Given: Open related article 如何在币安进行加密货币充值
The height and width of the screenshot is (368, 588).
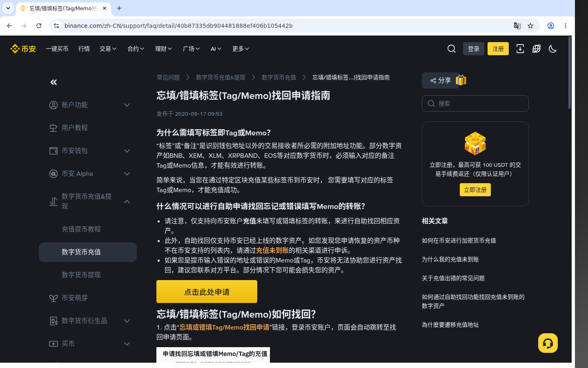Looking at the screenshot, I should pos(459,240).
